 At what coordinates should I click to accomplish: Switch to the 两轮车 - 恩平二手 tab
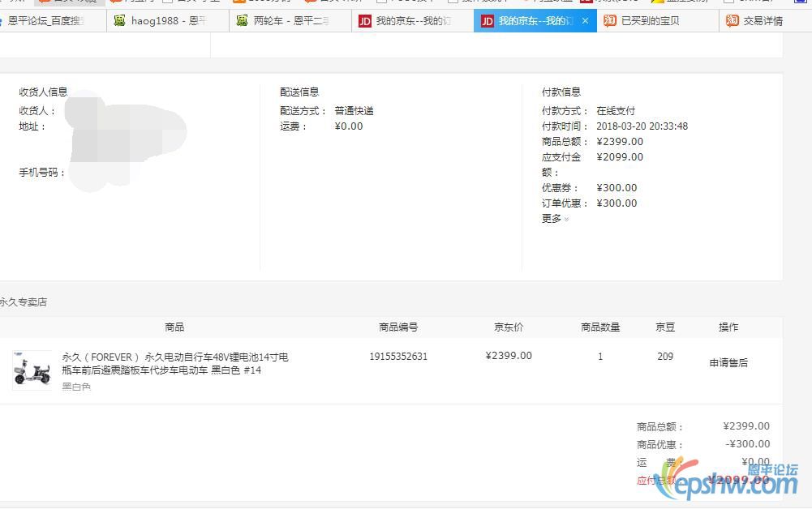[x=290, y=21]
